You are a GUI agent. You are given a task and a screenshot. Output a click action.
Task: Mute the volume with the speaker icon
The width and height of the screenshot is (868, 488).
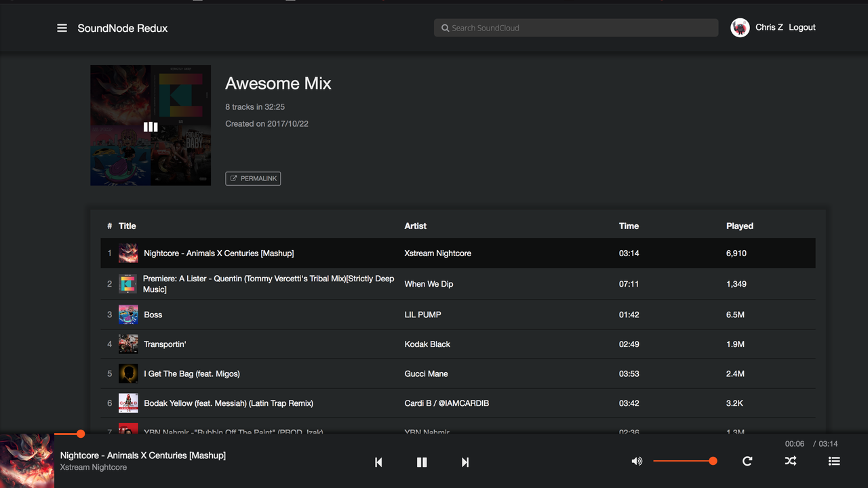pyautogui.click(x=636, y=461)
